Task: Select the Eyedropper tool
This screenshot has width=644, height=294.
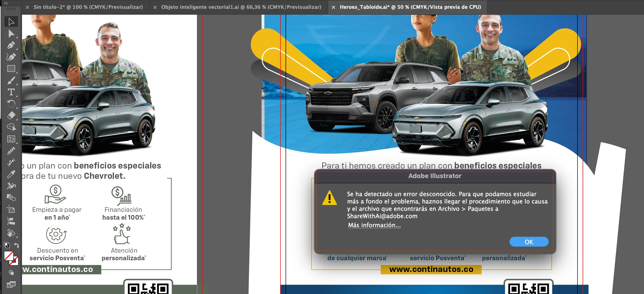Action: pos(11,174)
